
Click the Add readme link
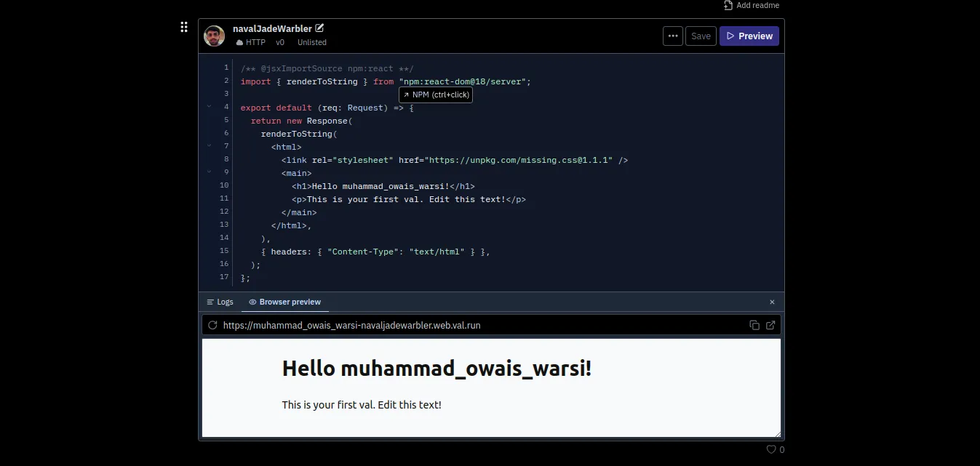click(x=752, y=5)
